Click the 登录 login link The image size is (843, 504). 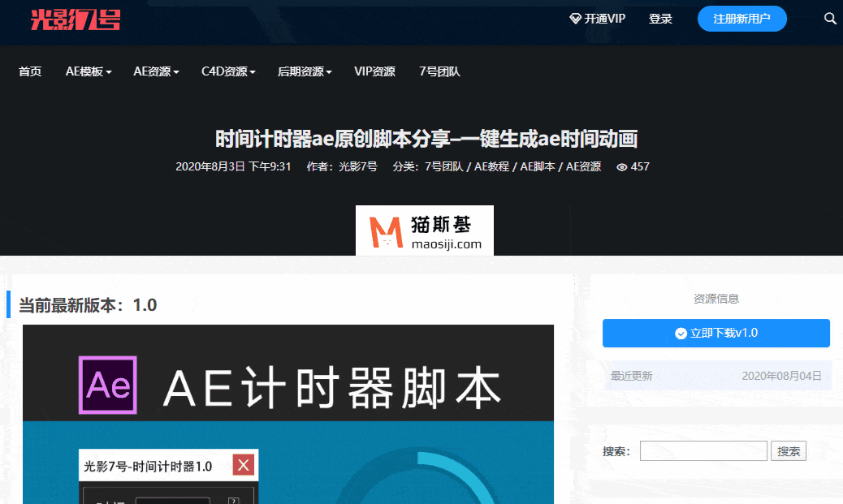pos(660,19)
